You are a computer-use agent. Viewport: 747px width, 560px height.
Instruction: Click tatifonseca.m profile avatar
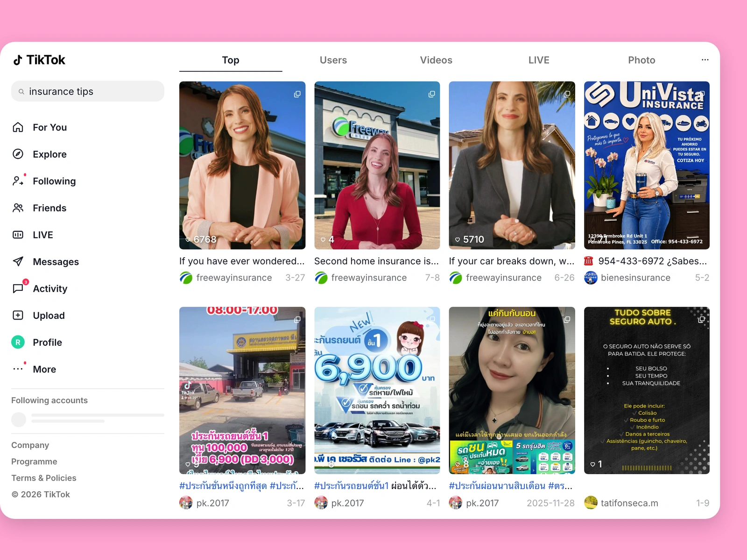(x=591, y=503)
